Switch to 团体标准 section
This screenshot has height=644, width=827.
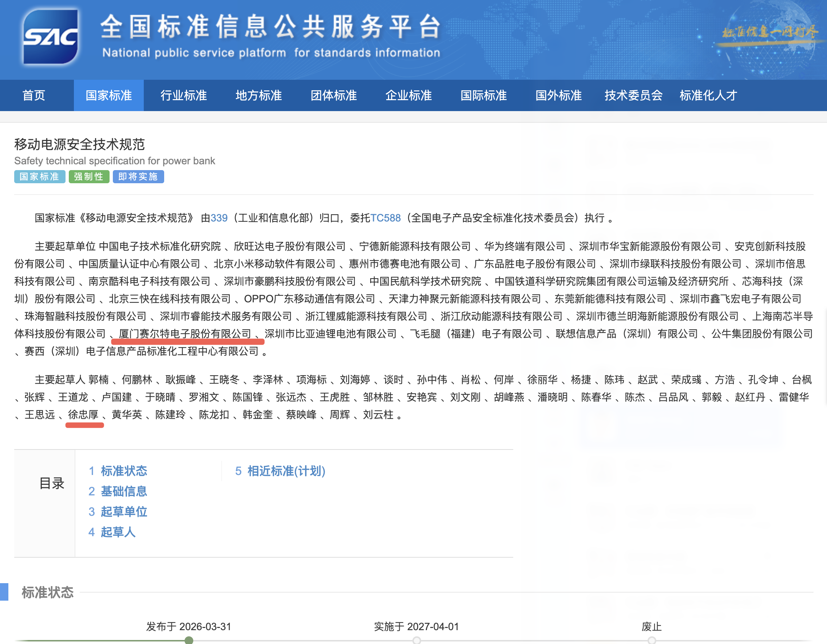pos(333,95)
